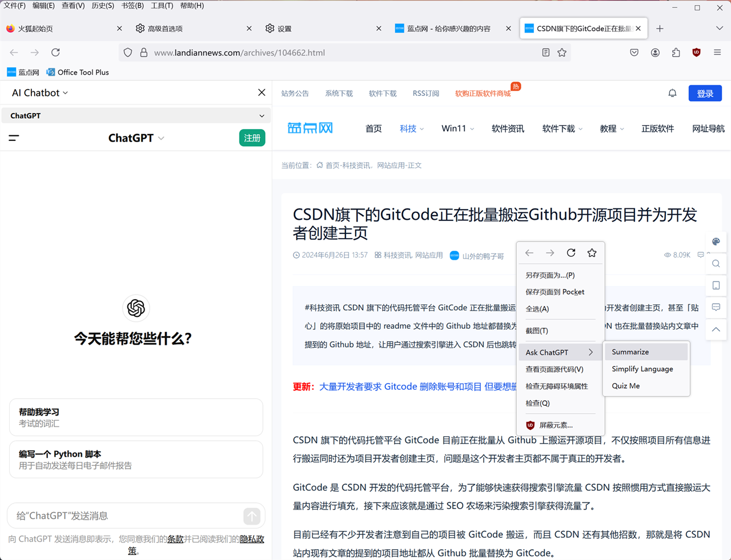Image resolution: width=731 pixels, height=560 pixels.
Task: Open uBlock Origin toolbar icon
Action: click(696, 53)
